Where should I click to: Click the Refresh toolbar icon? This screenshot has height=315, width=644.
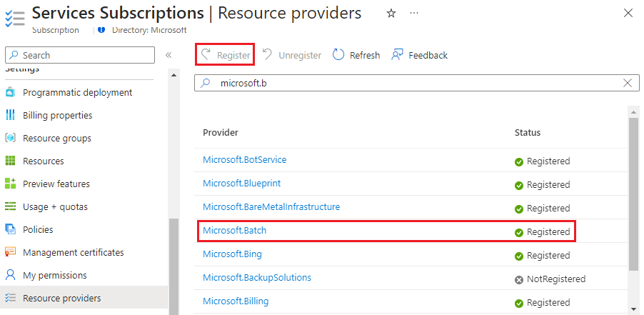click(339, 55)
